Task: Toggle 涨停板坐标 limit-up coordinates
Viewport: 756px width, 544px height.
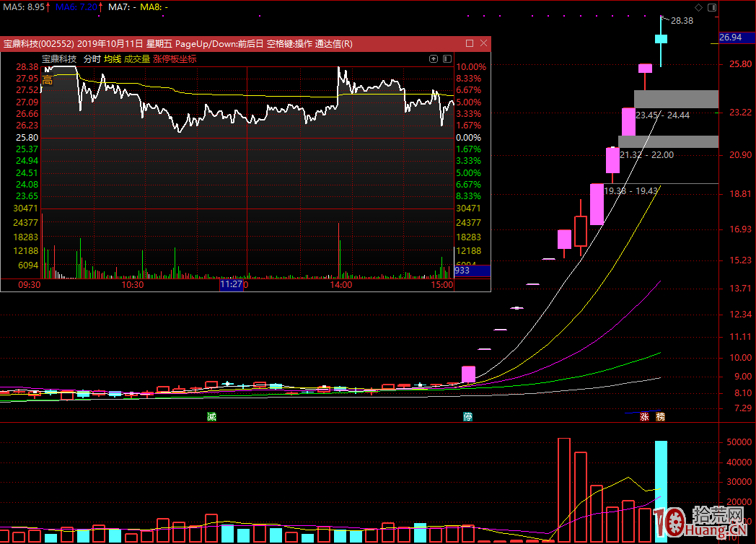Action: [175, 59]
